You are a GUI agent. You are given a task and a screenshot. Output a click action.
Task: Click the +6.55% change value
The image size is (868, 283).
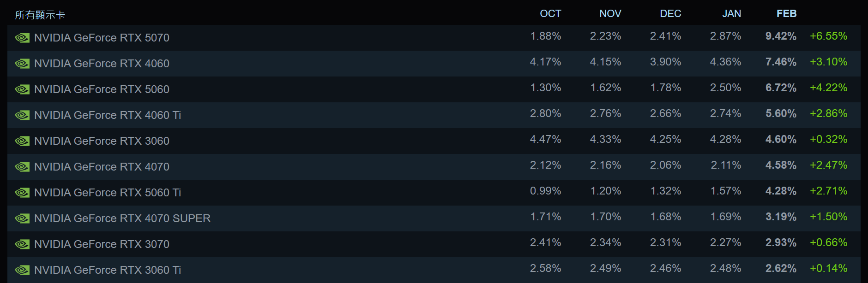828,36
